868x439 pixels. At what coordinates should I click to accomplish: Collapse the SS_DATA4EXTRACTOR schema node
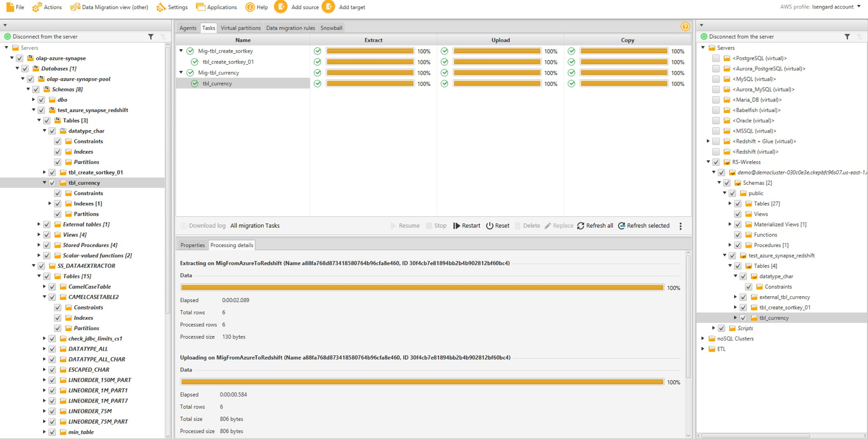33,266
